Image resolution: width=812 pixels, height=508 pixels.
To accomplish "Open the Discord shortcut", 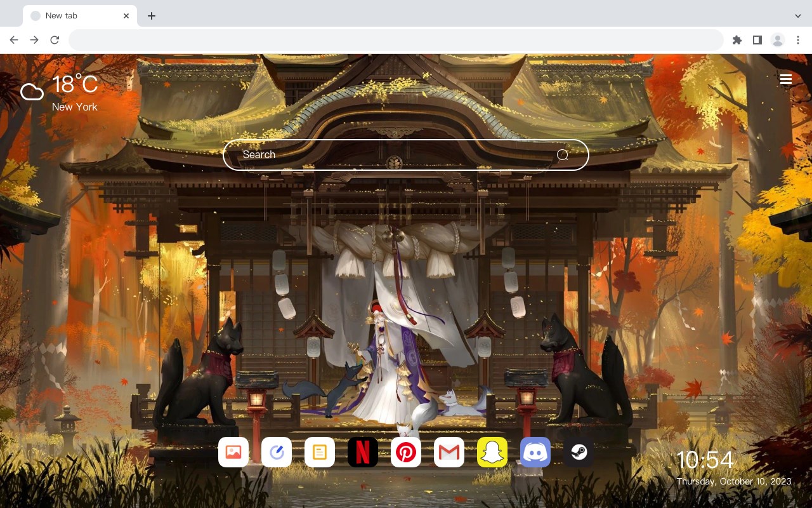I will pos(535,452).
